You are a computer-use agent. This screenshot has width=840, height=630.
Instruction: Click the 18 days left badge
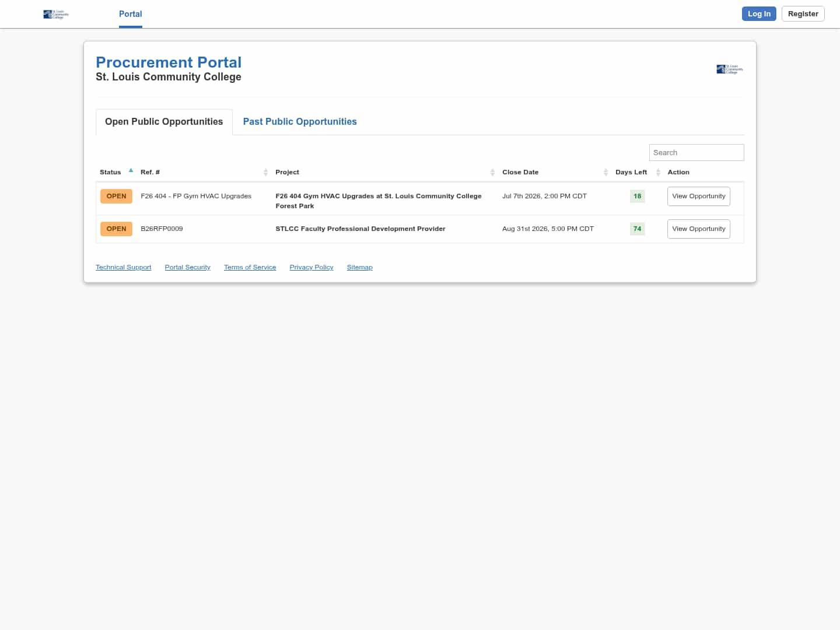(x=638, y=196)
